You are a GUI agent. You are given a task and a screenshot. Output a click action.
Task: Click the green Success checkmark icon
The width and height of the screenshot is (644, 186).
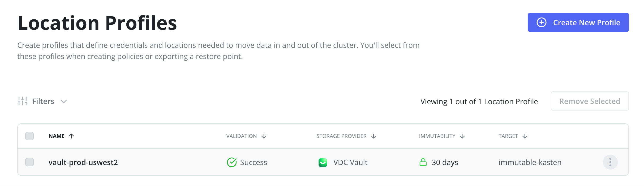231,162
